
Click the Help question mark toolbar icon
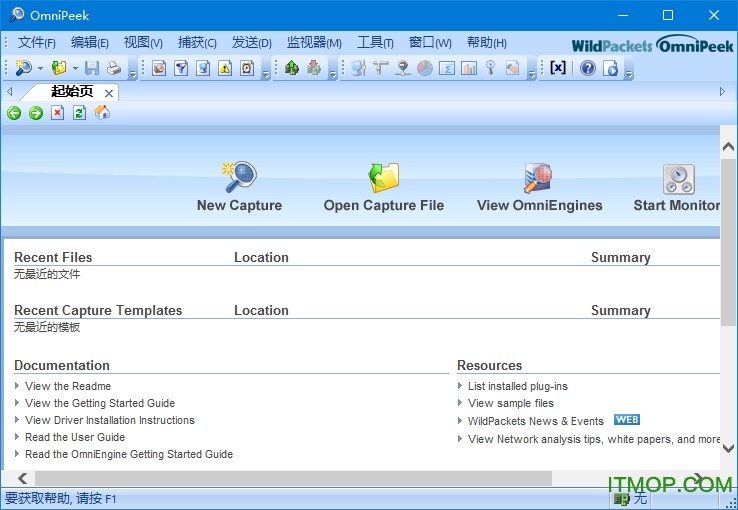[587, 68]
